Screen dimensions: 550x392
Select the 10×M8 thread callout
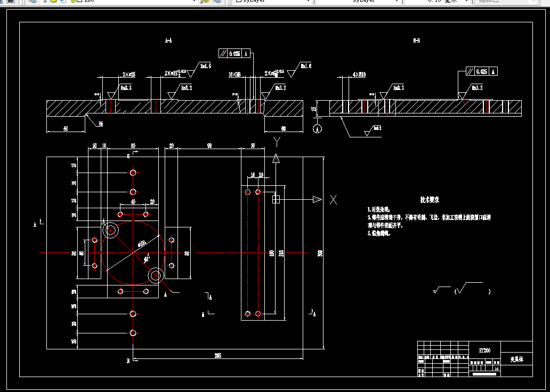(234, 75)
